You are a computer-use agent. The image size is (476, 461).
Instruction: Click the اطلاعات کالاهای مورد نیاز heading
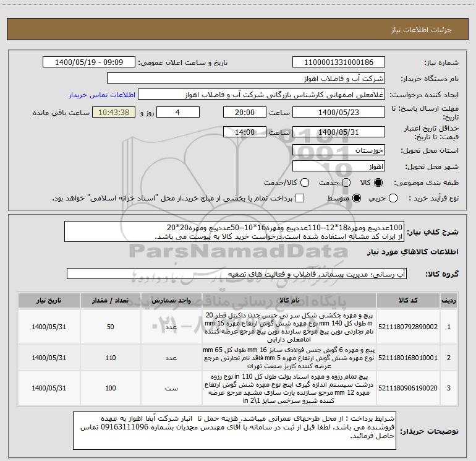click(413, 252)
